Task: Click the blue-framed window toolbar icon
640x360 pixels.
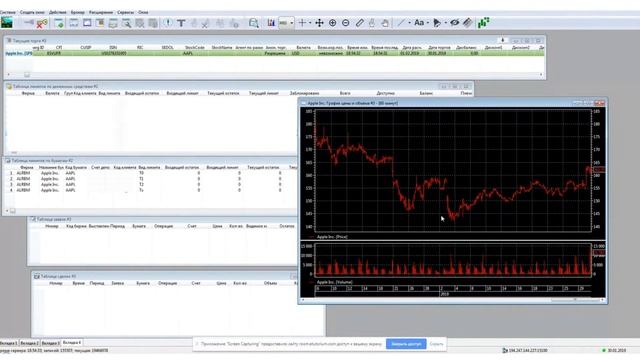Action: (87, 23)
